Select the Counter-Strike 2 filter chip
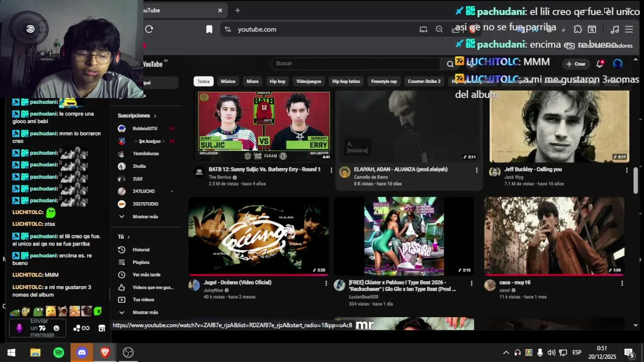The height and width of the screenshot is (362, 644). 424,81
